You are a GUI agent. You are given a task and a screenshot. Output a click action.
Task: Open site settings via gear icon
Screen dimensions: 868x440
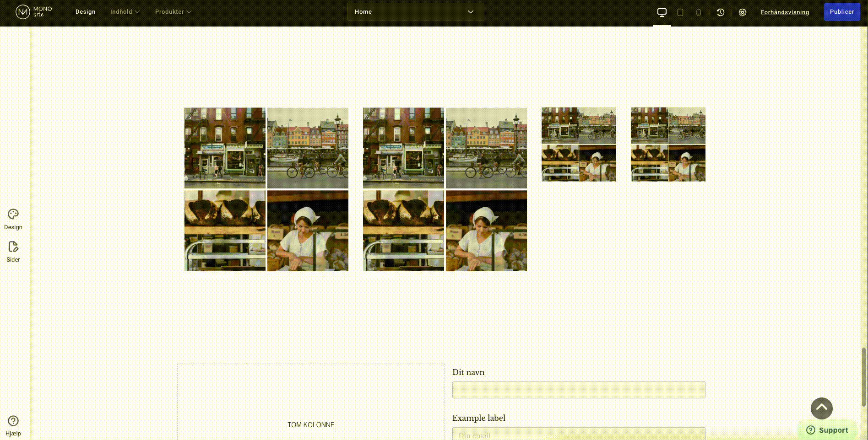tap(742, 12)
